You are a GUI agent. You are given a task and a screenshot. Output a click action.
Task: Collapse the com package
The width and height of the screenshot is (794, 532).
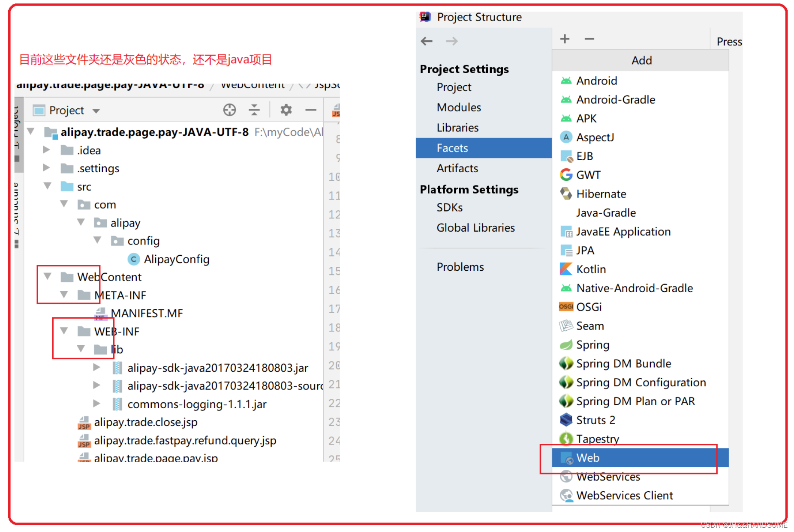click(x=64, y=203)
